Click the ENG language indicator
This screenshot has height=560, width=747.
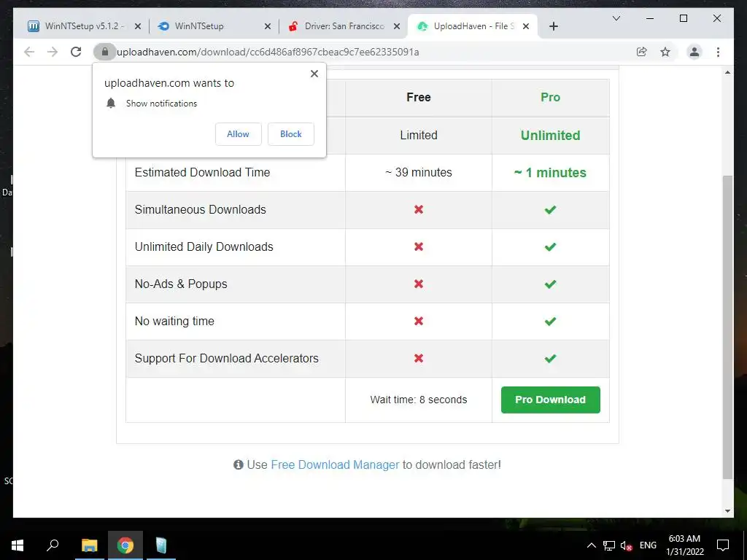click(x=648, y=545)
